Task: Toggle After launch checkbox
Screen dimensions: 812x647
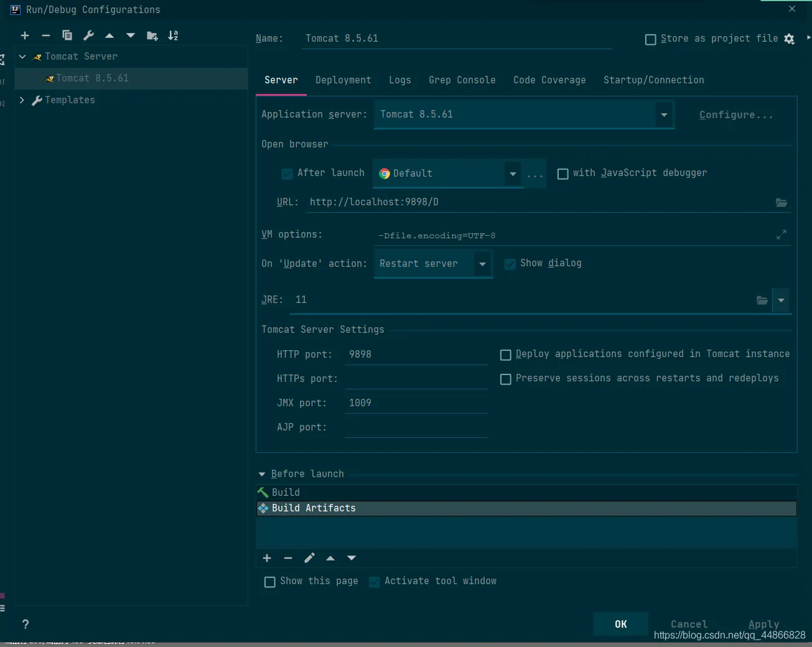Action: pos(287,174)
